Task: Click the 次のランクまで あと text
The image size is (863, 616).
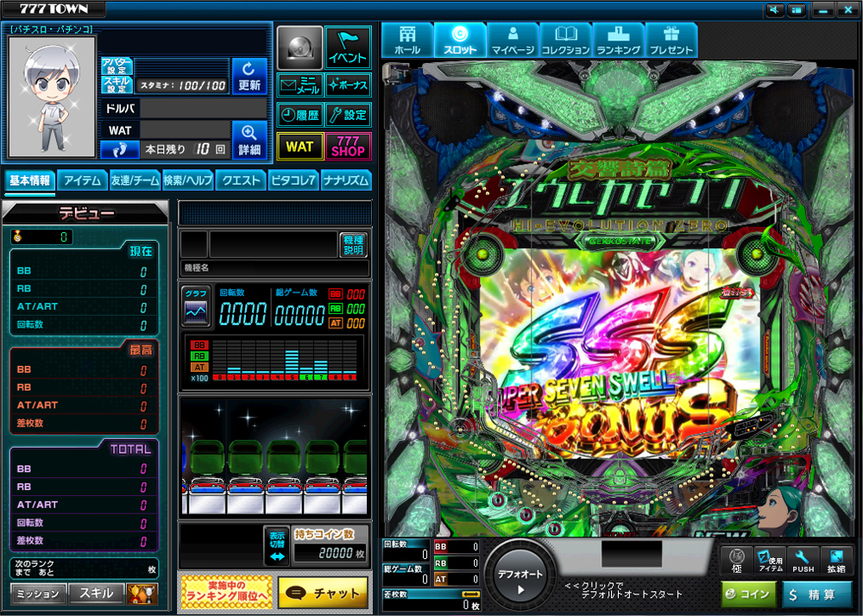Action: pyautogui.click(x=35, y=569)
